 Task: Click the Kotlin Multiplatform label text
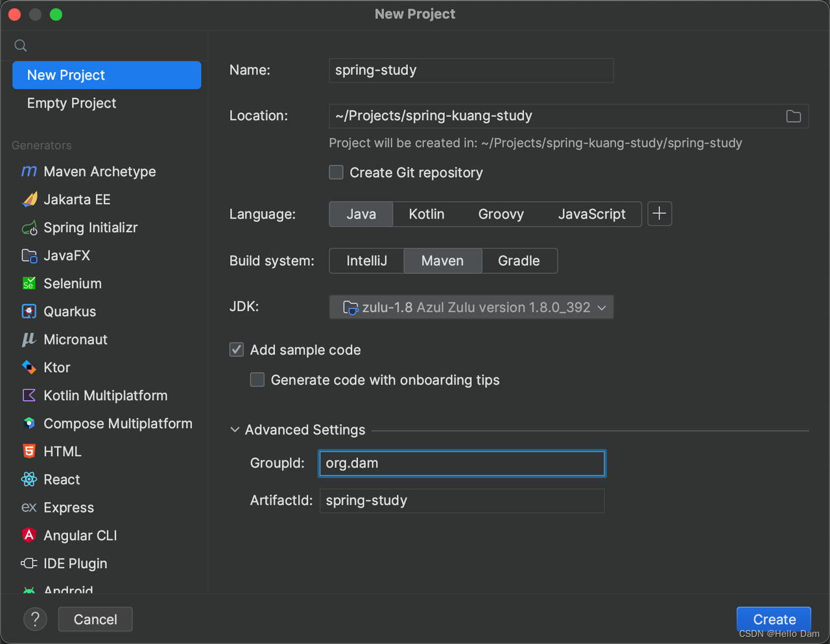coord(106,396)
